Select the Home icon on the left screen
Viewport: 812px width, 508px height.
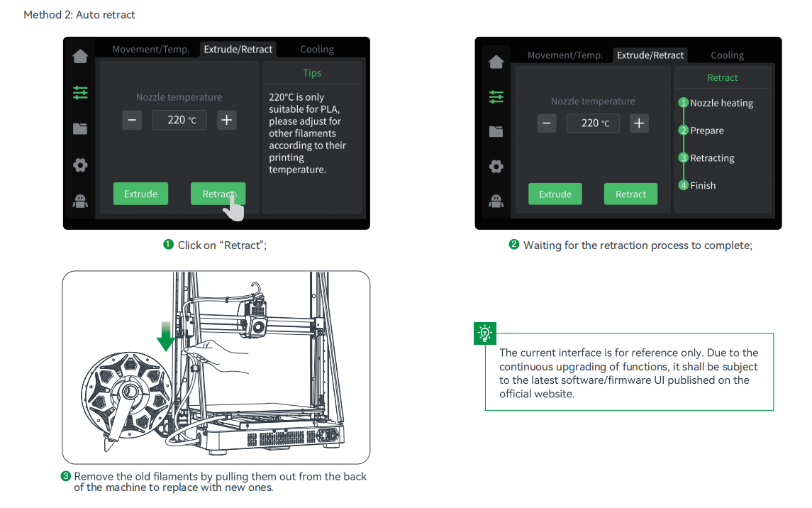80,56
